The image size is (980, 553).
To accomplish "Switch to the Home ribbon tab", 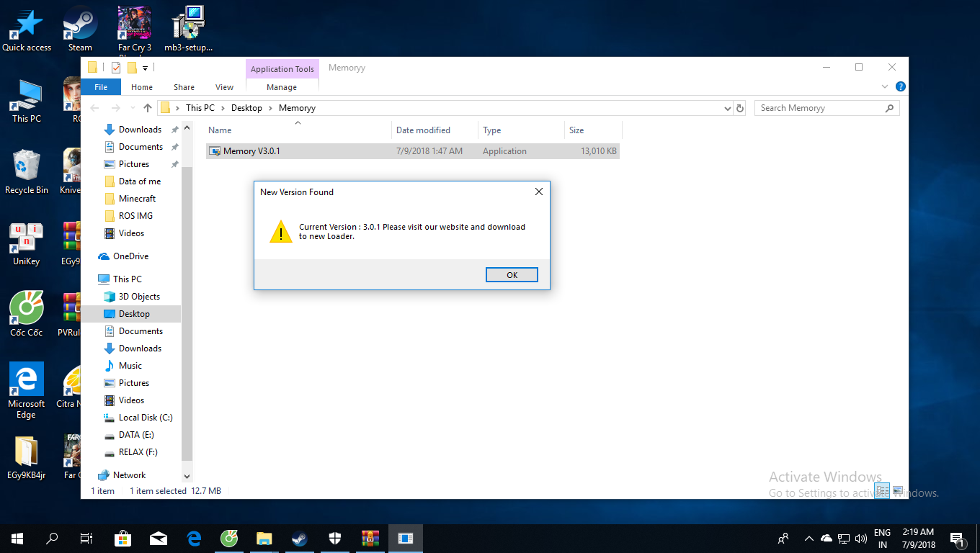I will [142, 87].
